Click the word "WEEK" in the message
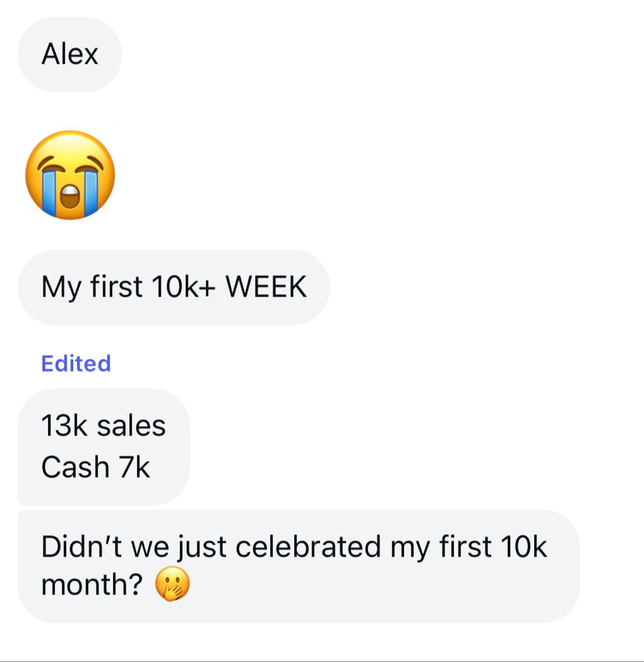The height and width of the screenshot is (662, 644). click(x=266, y=288)
